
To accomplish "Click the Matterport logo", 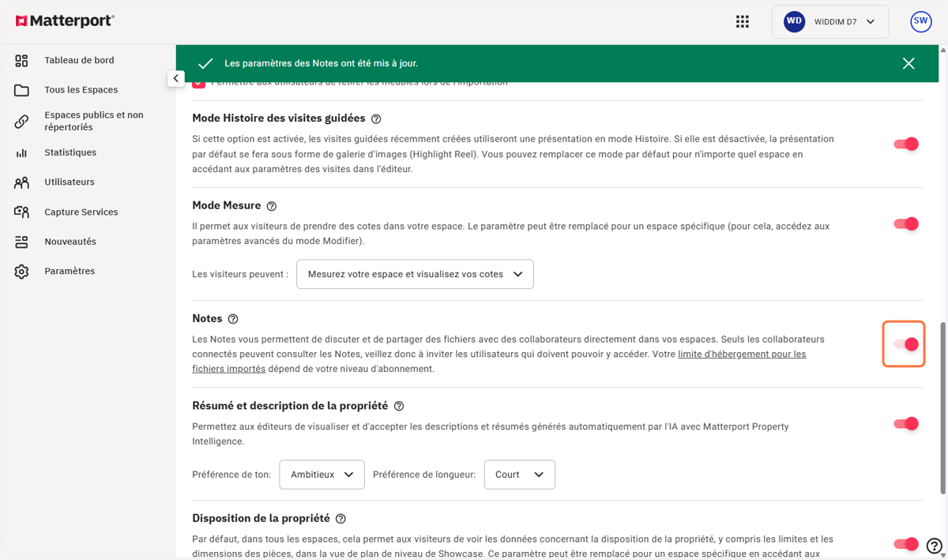I will click(65, 21).
